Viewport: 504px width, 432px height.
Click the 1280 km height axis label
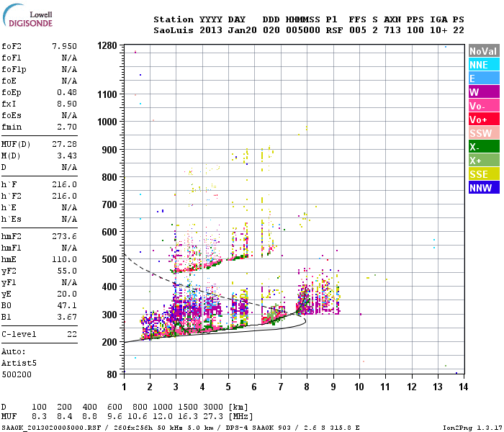pyautogui.click(x=107, y=45)
